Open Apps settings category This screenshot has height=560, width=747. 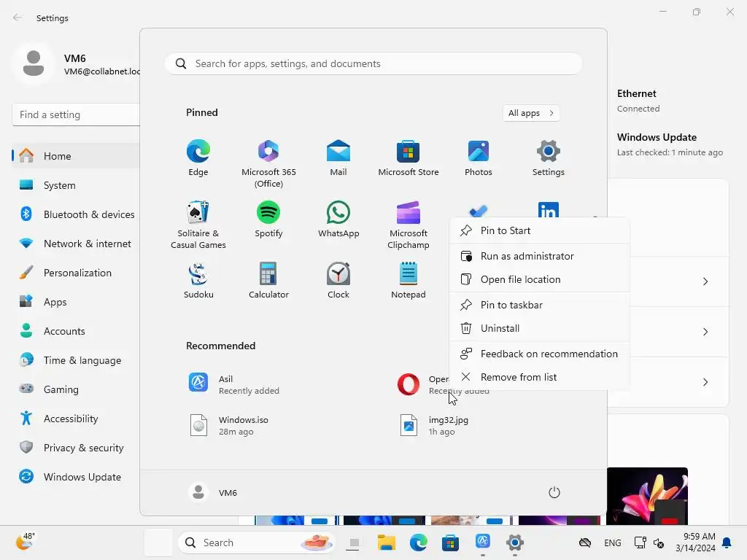tap(76, 302)
